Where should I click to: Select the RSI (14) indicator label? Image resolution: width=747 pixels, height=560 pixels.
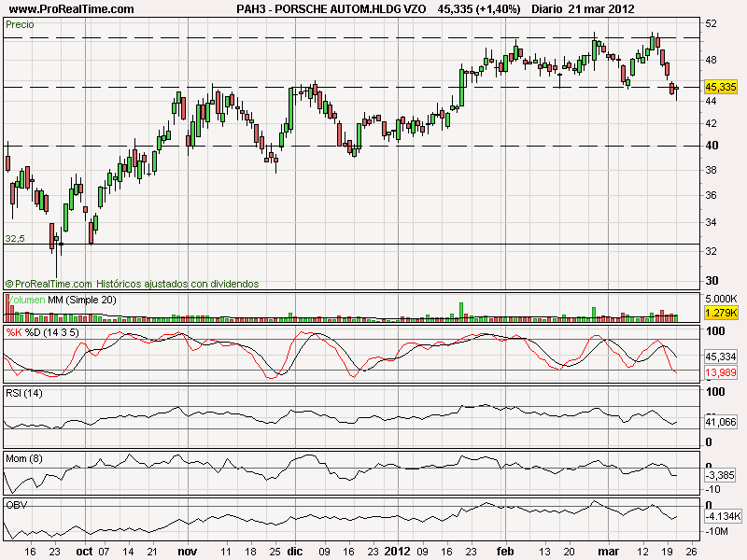(24, 393)
